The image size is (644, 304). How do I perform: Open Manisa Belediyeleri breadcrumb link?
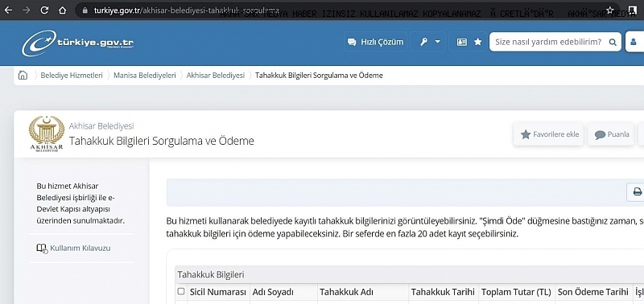coord(145,76)
